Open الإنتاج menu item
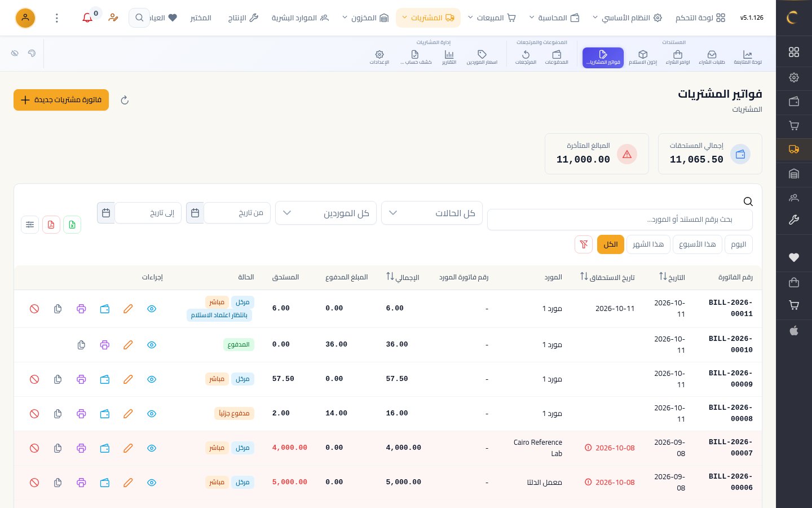This screenshot has width=812, height=508. (243, 18)
